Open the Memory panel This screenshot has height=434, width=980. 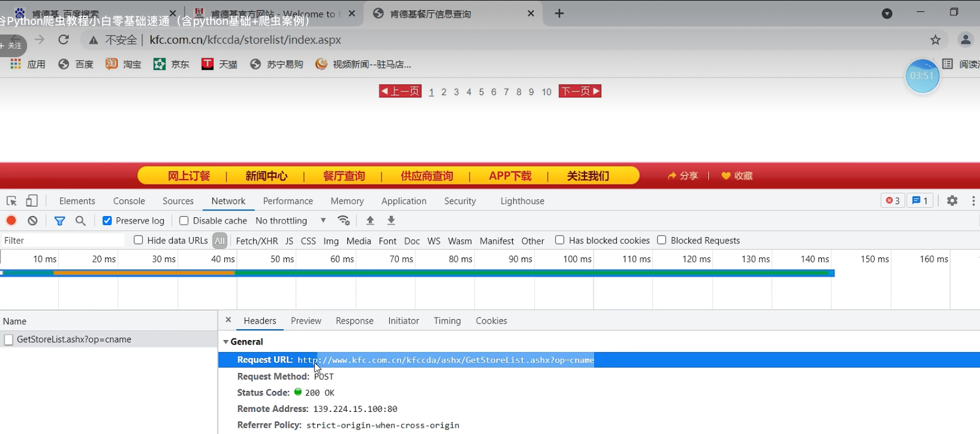347,201
